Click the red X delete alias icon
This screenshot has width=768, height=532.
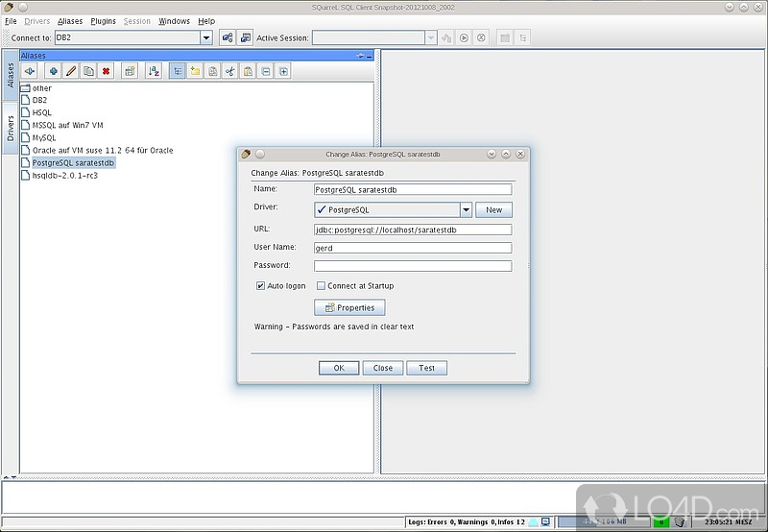tap(107, 71)
